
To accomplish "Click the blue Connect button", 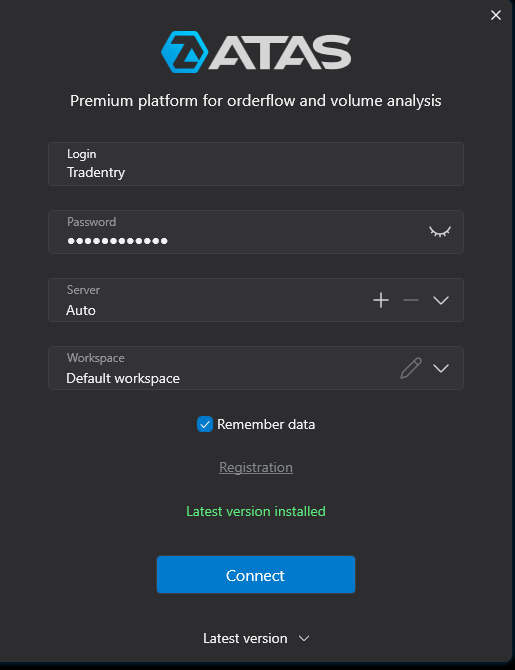I will pyautogui.click(x=256, y=575).
